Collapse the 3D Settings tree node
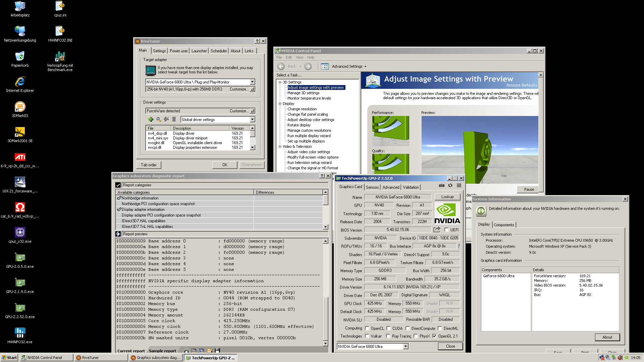The width and height of the screenshot is (644, 362). tap(280, 82)
